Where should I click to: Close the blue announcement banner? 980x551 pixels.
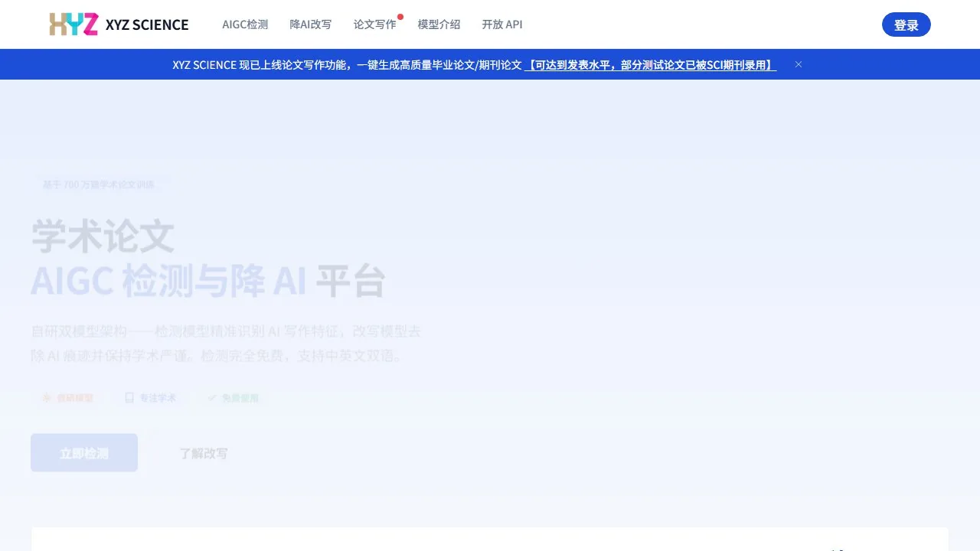pyautogui.click(x=799, y=64)
